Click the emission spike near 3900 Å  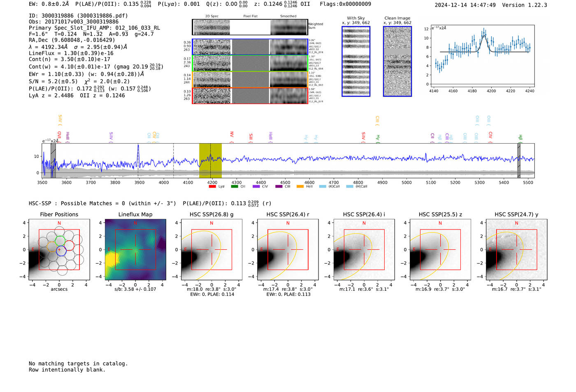point(138,155)
